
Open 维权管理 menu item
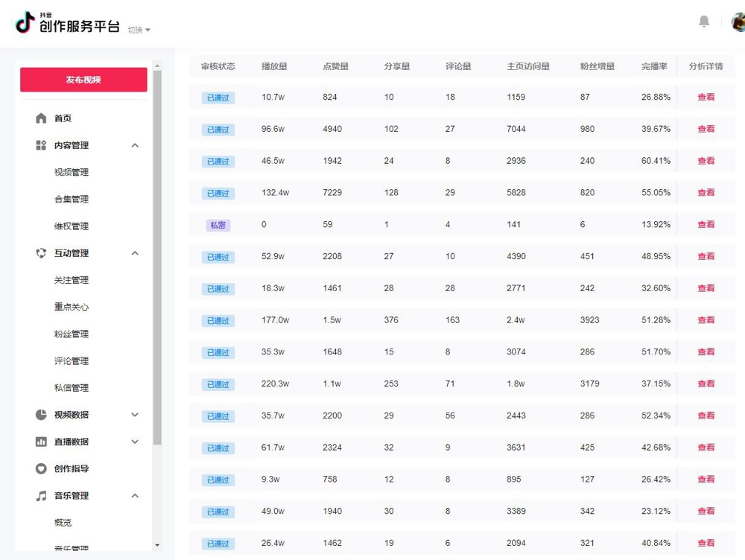click(72, 226)
